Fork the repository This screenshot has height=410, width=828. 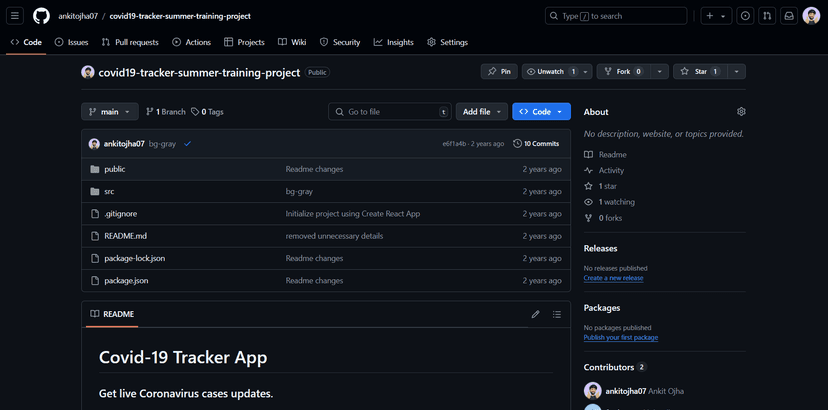point(624,71)
